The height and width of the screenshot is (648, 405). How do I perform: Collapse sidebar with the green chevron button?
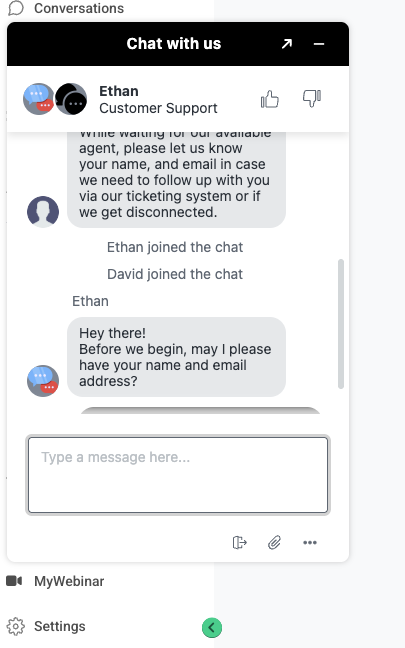pyautogui.click(x=212, y=628)
